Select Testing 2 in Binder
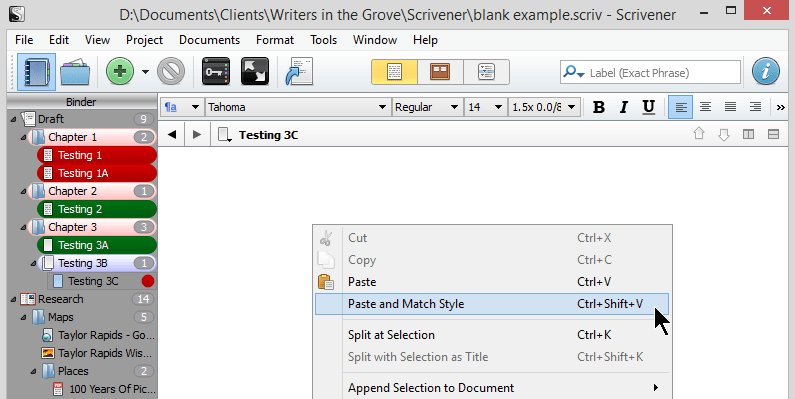The height and width of the screenshot is (399, 795). [97, 209]
